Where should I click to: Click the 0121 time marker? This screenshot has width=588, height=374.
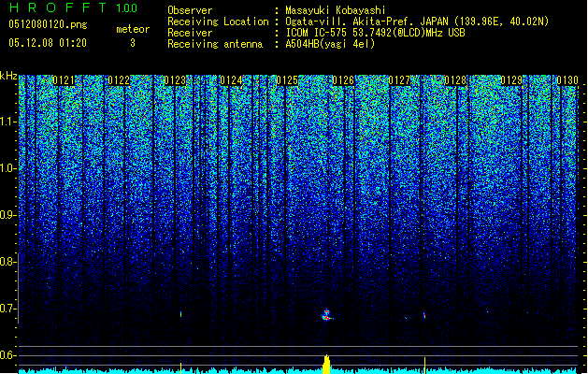64,80
